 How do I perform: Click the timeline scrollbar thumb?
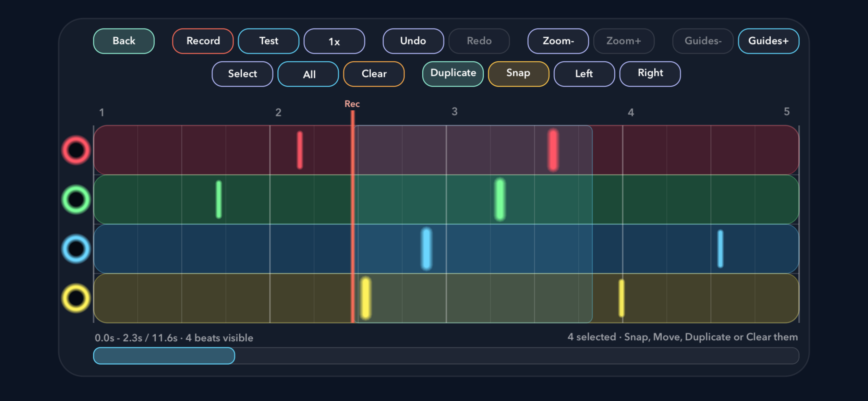point(164,356)
